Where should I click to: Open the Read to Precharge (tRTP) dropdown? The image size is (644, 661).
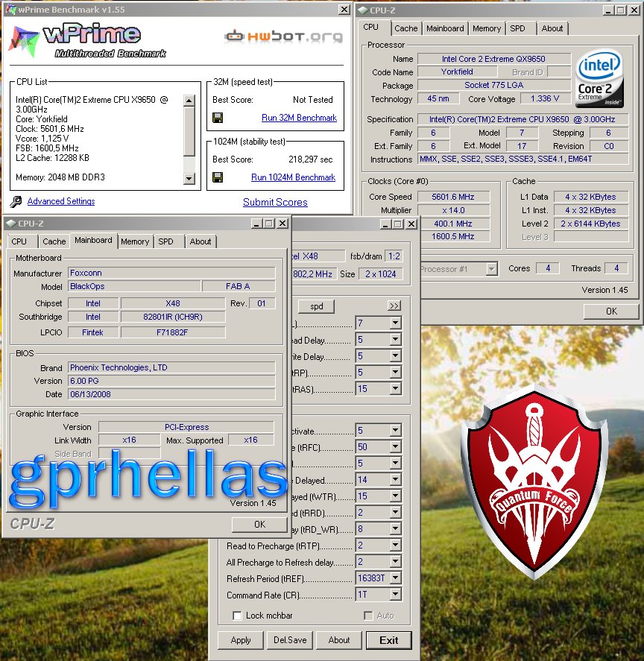(x=395, y=545)
